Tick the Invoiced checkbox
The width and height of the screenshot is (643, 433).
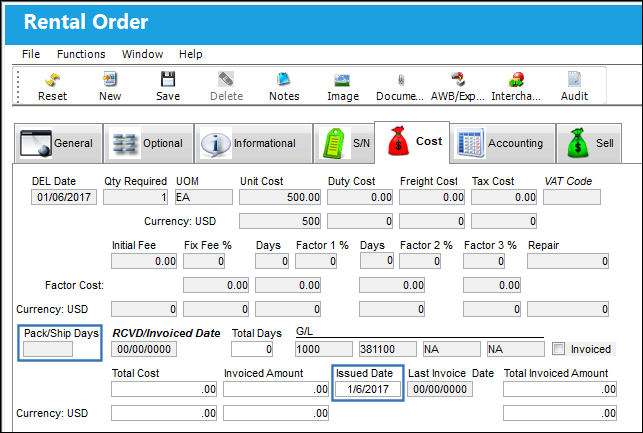(x=558, y=349)
